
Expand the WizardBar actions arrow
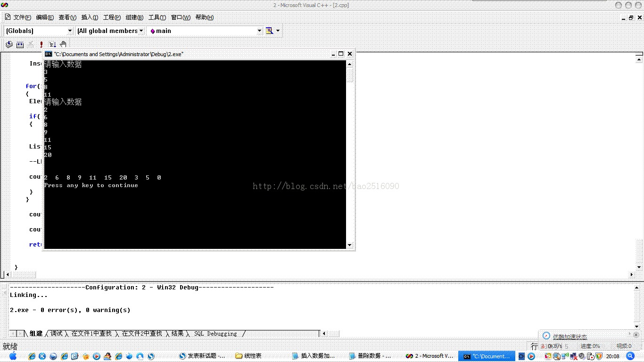(278, 31)
